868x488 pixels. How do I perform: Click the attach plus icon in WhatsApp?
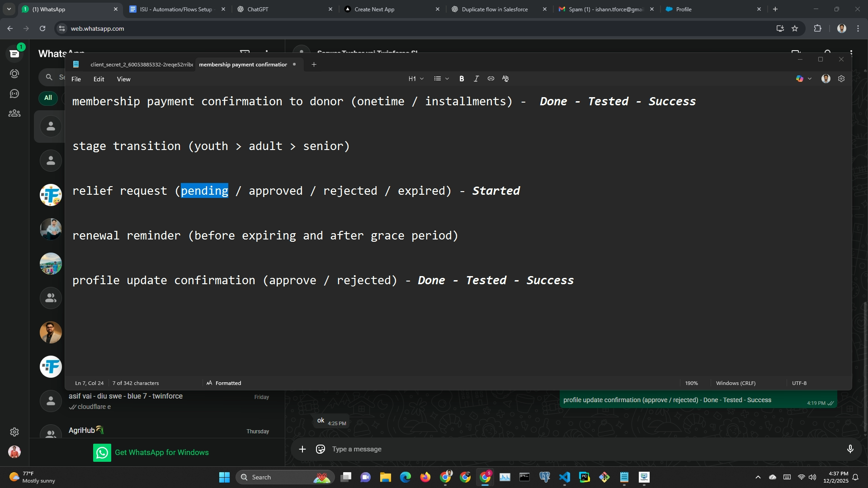coord(302,449)
